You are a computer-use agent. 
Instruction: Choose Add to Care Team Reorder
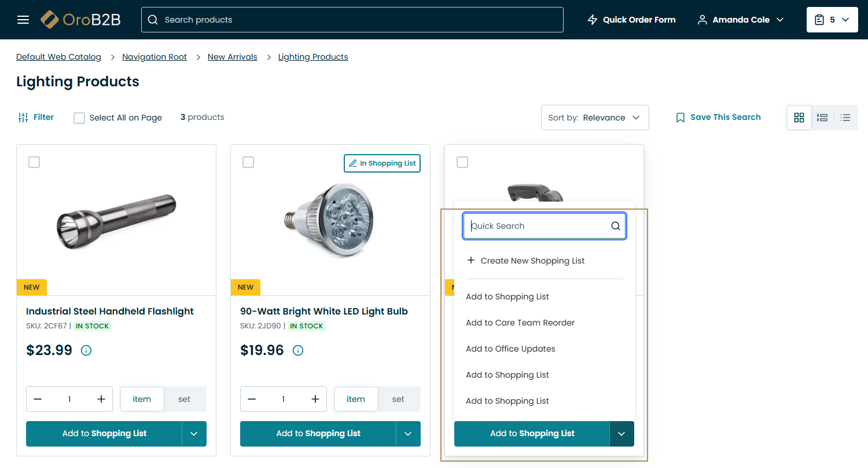[x=520, y=323]
